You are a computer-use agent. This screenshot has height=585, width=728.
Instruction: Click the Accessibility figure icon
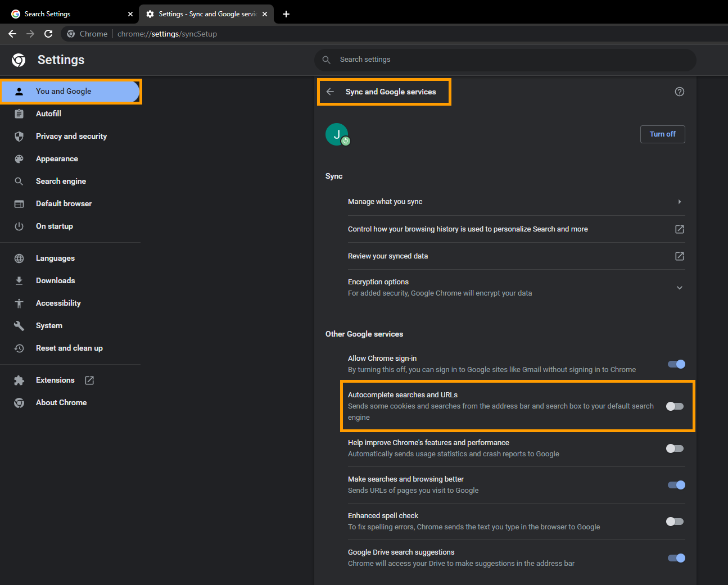tap(19, 303)
